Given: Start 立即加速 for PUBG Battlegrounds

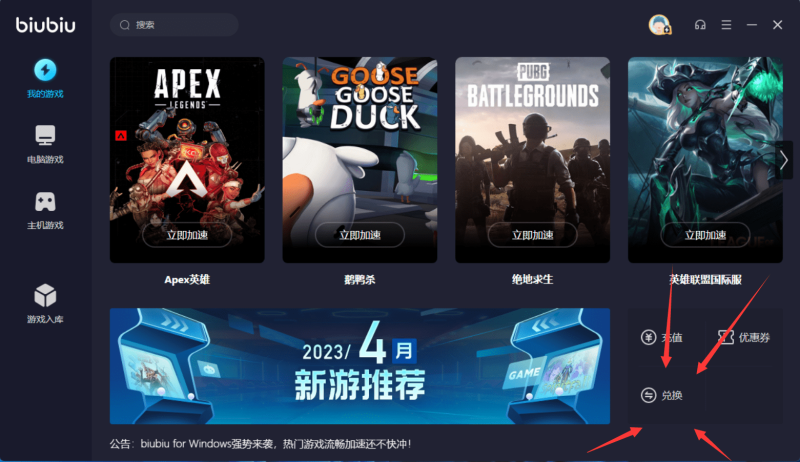Looking at the screenshot, I should pyautogui.click(x=532, y=235).
